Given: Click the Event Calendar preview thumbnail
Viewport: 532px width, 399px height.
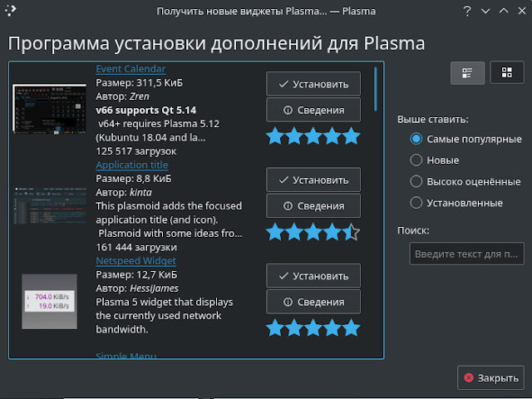Looking at the screenshot, I should coord(49,109).
